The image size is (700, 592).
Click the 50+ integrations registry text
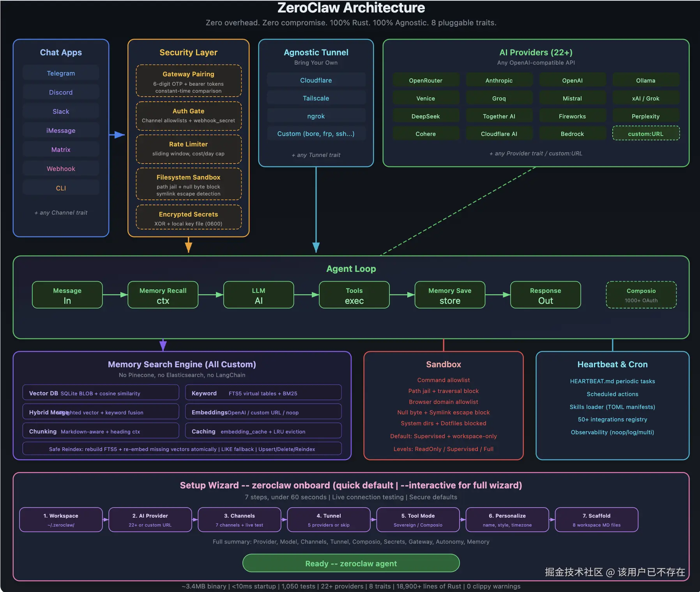pos(613,419)
